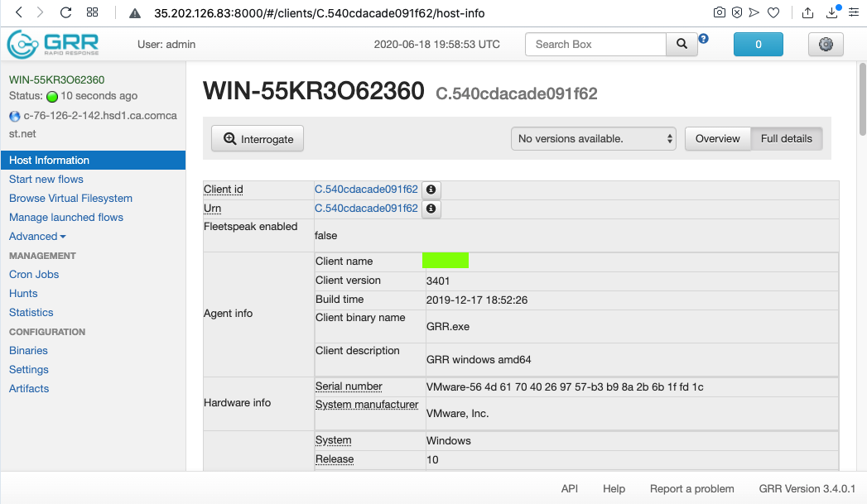Open Cron Jobs in the sidebar

34,275
